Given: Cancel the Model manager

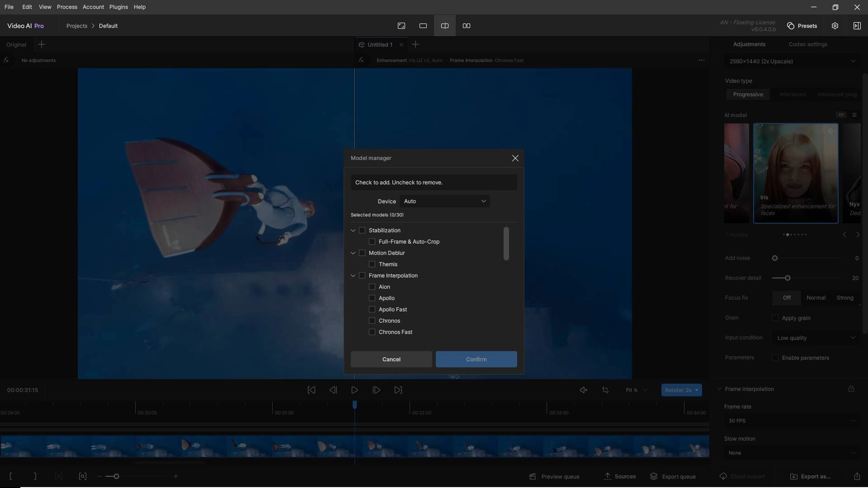Looking at the screenshot, I should coord(392,359).
